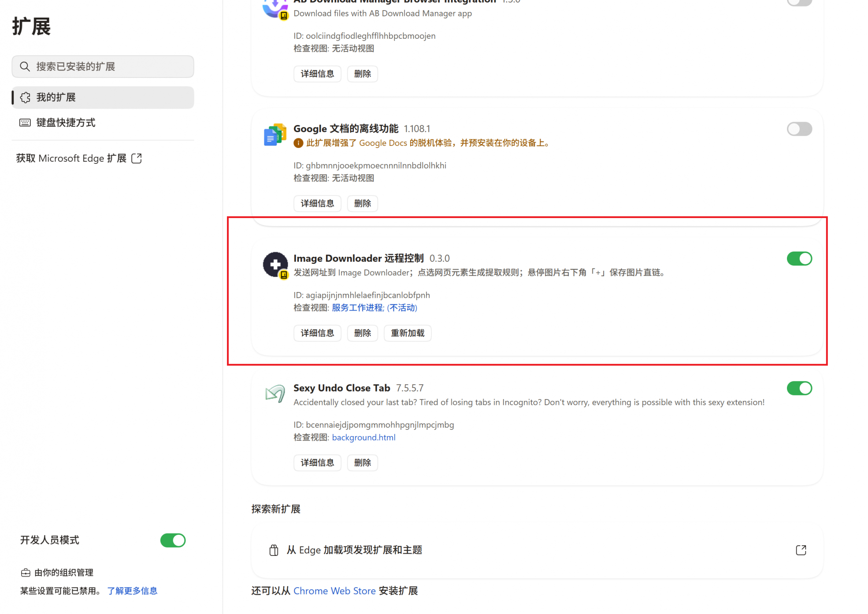Inspect the 服务工作进程 (不活动) view link
Image resolution: width=868 pixels, height=614 pixels.
tap(375, 308)
